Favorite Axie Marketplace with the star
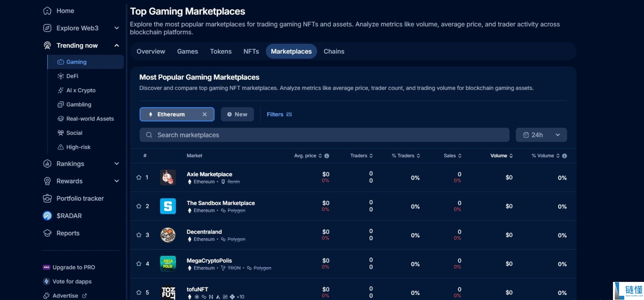Image resolution: width=644 pixels, height=300 pixels. coord(139,177)
